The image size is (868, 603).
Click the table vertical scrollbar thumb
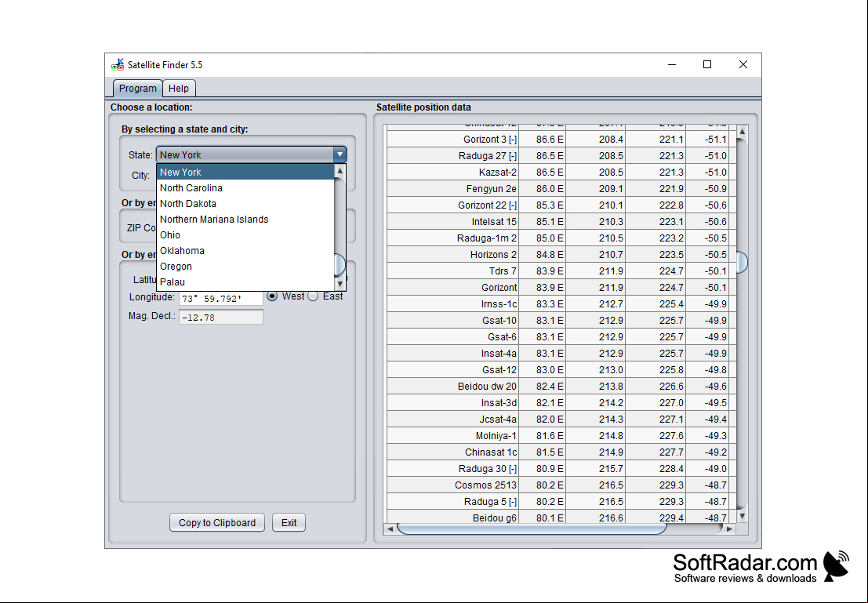click(x=743, y=262)
